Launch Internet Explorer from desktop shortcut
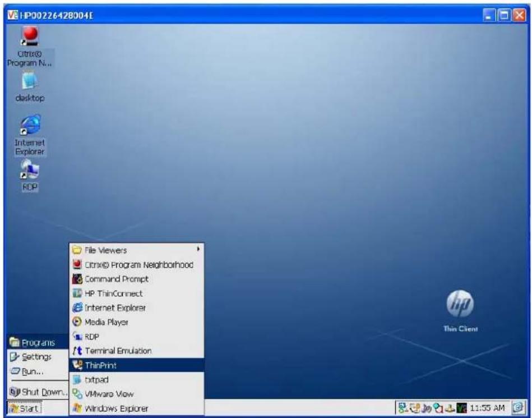The width and height of the screenshot is (532, 418). (x=30, y=135)
